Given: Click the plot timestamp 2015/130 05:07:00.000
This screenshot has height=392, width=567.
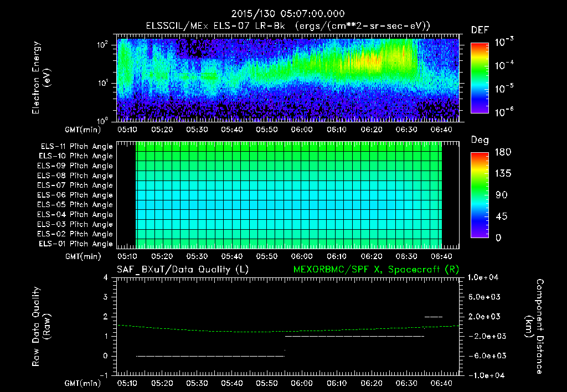Looking at the screenshot, I should point(288,14).
